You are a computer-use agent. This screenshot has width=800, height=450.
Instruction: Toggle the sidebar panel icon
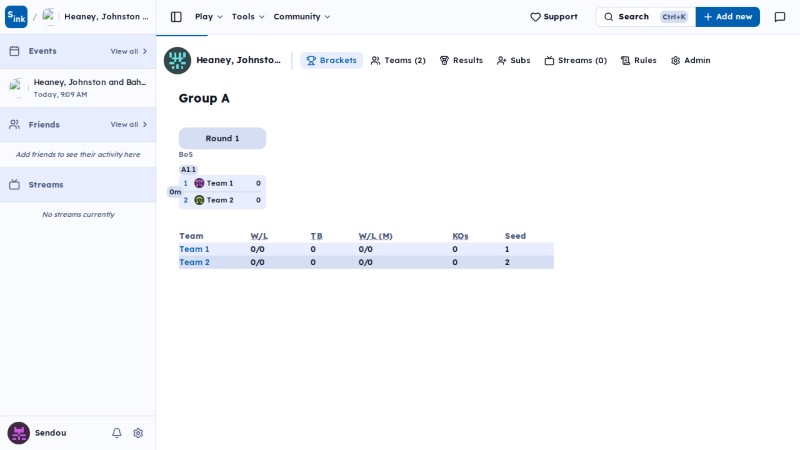176,17
